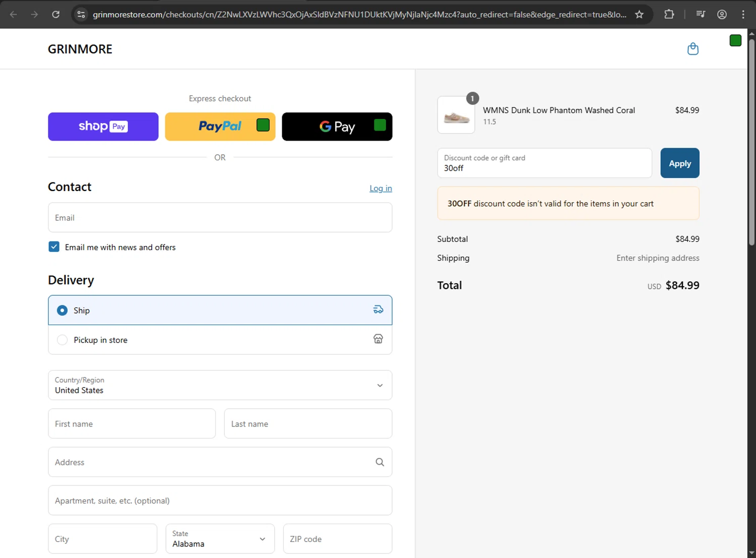Bookmark this page with the star icon

[639, 14]
